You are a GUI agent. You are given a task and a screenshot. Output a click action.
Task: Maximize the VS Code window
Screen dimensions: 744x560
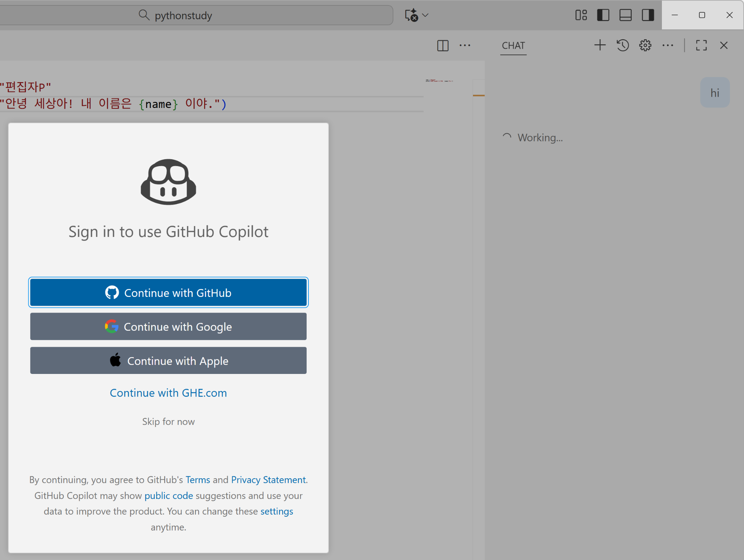tap(702, 15)
